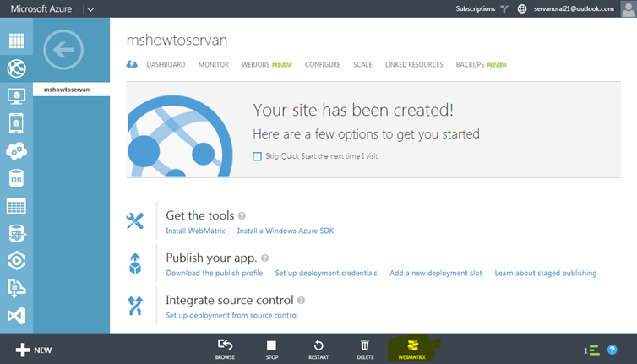637x364 pixels.
Task: Click help icon beside Get the tools
Action: click(x=242, y=215)
